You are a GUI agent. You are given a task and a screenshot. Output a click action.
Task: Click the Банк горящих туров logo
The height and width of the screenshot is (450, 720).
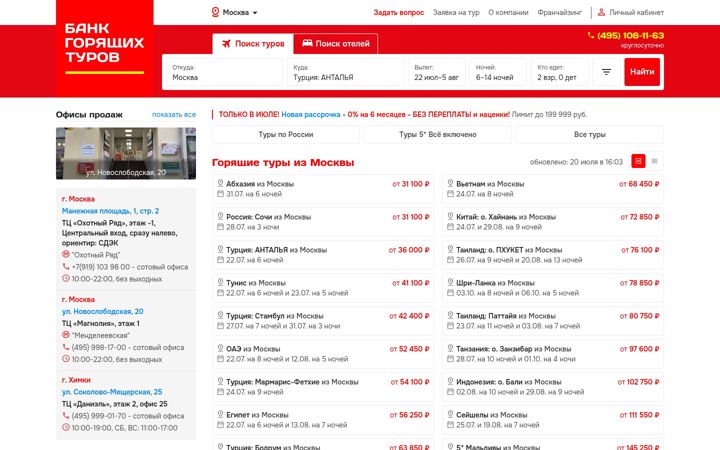(104, 48)
